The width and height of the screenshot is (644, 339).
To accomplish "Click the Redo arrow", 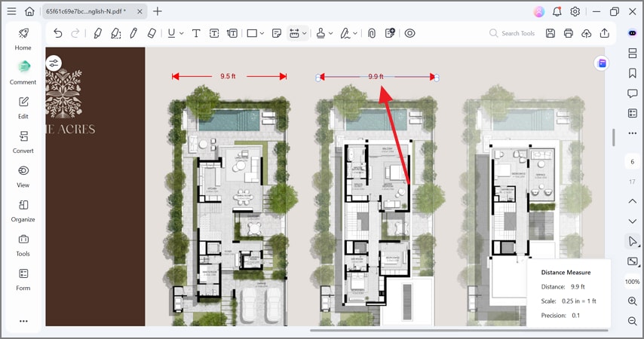I will 75,33.
